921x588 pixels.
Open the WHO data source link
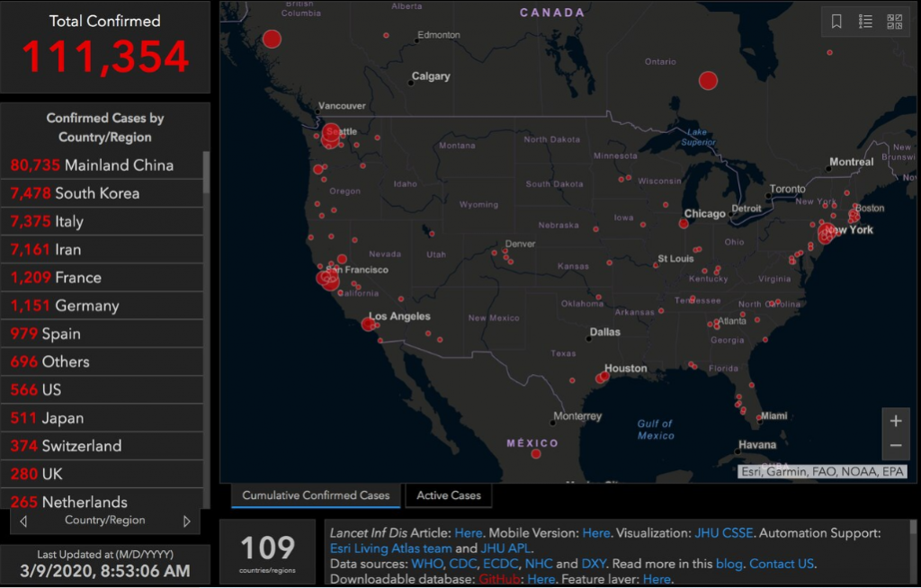pyautogui.click(x=427, y=564)
